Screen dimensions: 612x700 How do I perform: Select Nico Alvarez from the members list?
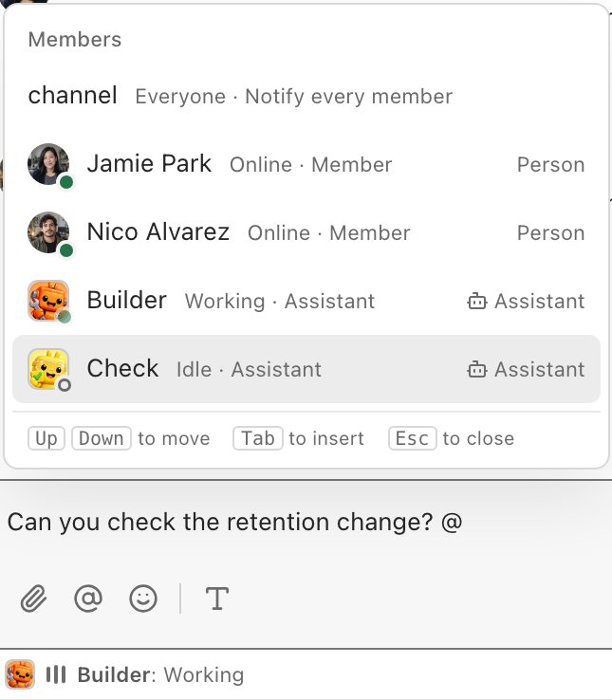coord(306,232)
